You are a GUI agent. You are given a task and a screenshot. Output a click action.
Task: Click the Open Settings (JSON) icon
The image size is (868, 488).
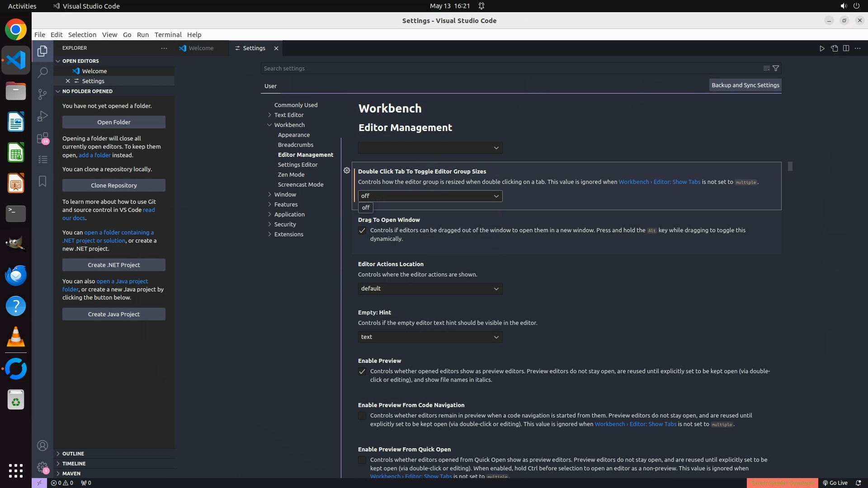(x=834, y=48)
